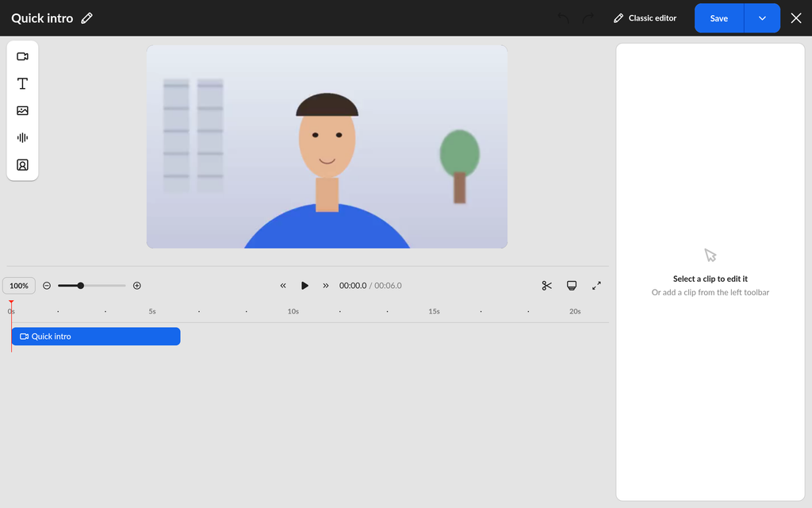
Task: Click the 15s mark on timeline ruler
Action: pyautogui.click(x=434, y=311)
